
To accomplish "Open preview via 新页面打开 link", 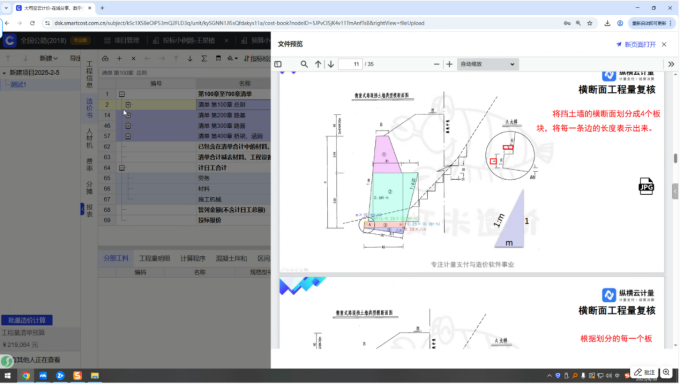I will [x=636, y=44].
